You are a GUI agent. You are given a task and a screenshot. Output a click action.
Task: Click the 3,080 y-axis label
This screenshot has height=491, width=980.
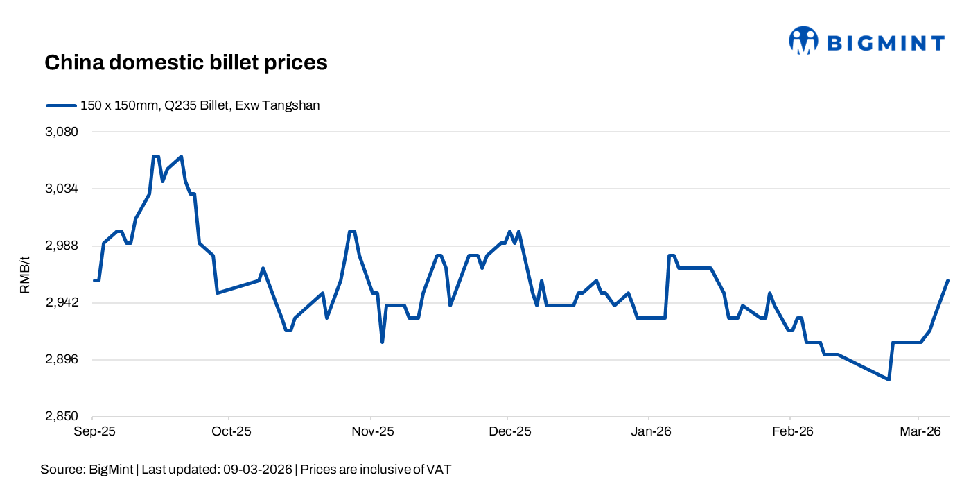[62, 132]
